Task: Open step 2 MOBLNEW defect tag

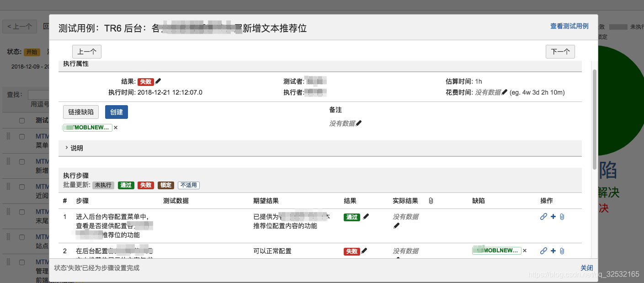Action: [497, 251]
